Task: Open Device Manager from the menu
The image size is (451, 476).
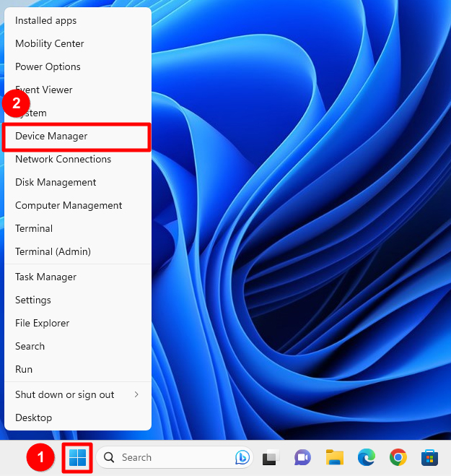Action: [78, 136]
